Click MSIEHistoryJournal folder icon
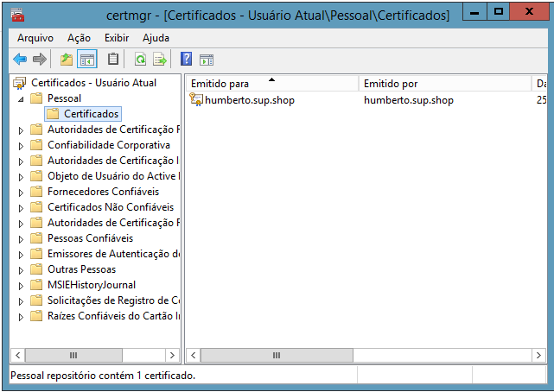Viewport: 554px width, 392px height. coord(36,284)
